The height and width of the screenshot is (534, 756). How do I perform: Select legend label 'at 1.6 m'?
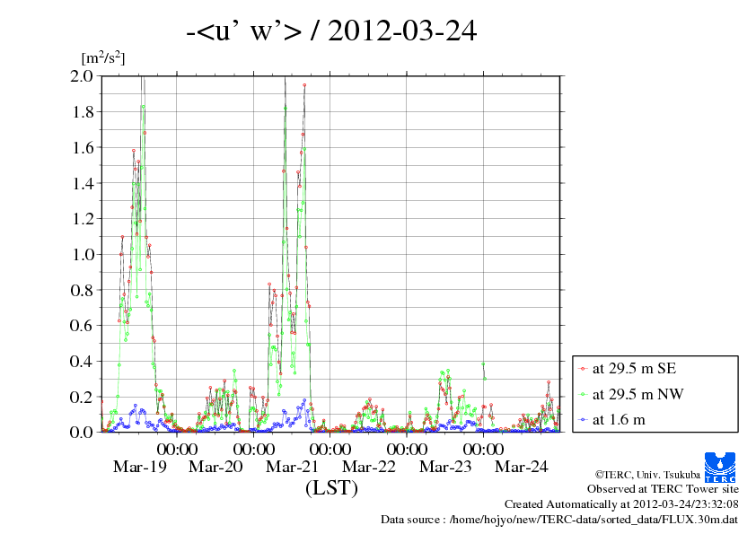click(619, 420)
